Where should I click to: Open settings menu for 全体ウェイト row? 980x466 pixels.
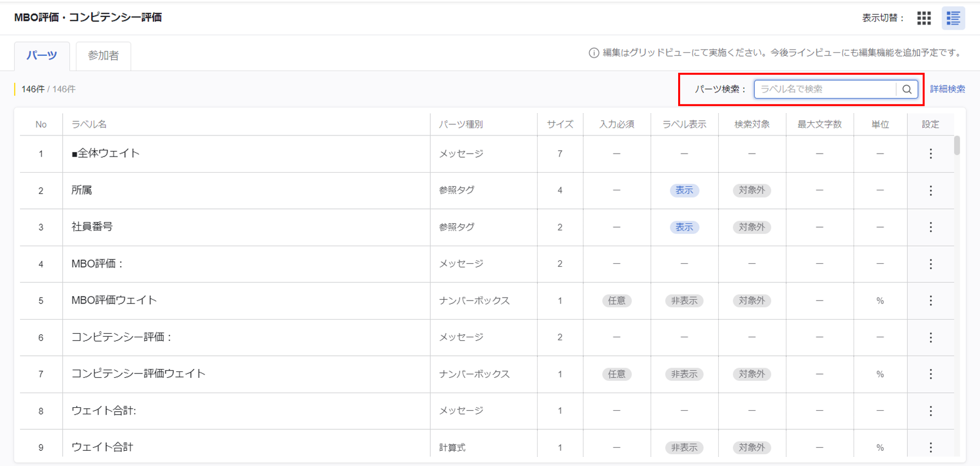[931, 154]
